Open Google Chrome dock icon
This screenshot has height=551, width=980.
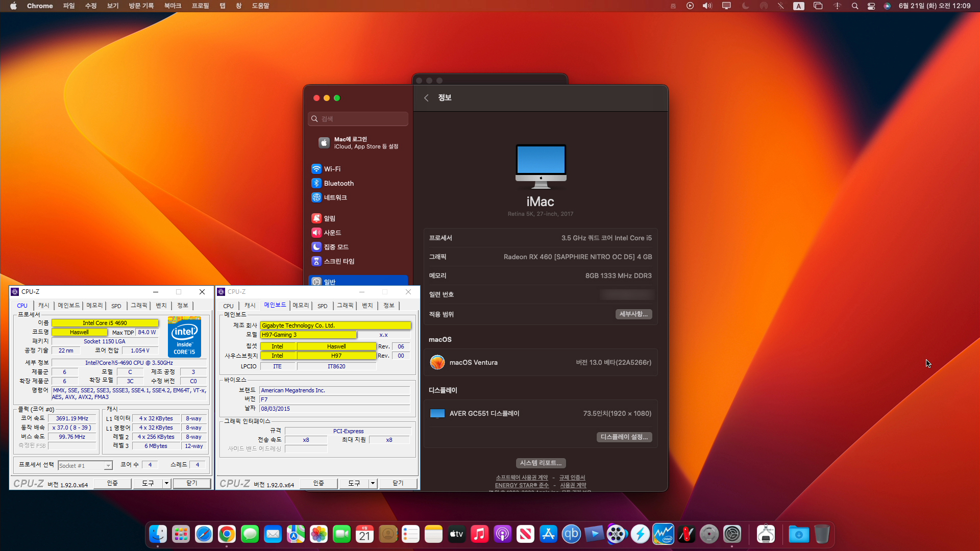(x=227, y=534)
